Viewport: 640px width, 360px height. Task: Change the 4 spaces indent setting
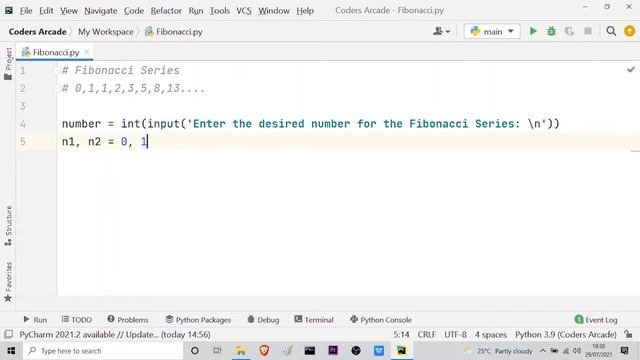[491, 334]
